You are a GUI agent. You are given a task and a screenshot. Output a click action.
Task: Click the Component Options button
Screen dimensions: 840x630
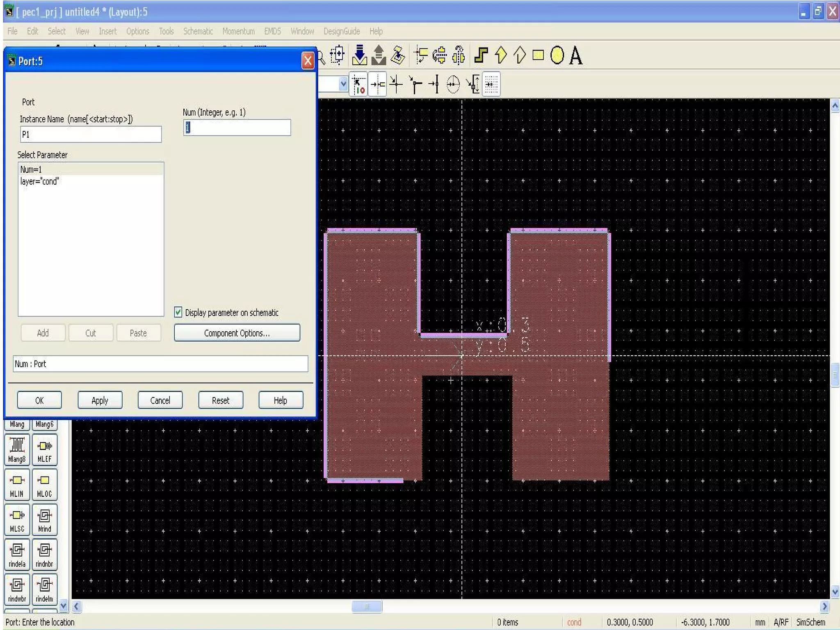pyautogui.click(x=237, y=333)
